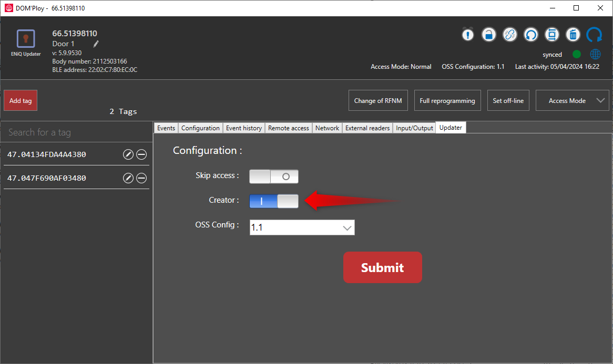Click the OSS Configuration: 1.1 status text
This screenshot has height=364, width=613.
click(473, 67)
